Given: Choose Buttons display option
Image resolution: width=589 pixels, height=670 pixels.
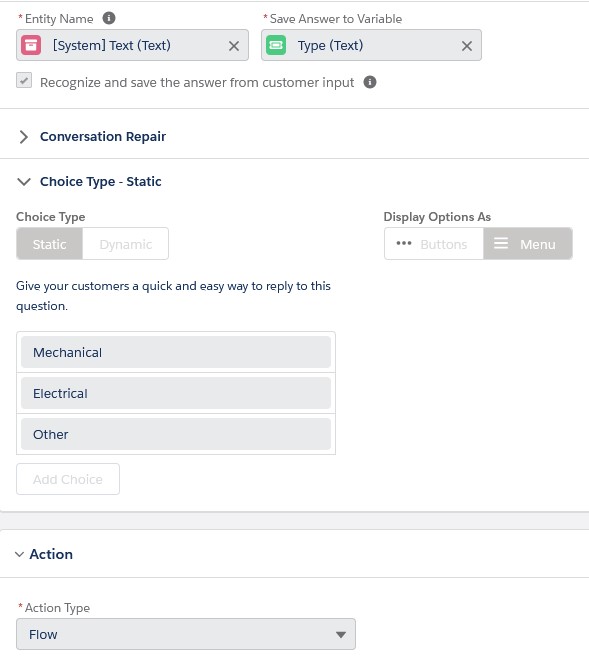Looking at the screenshot, I should (434, 244).
